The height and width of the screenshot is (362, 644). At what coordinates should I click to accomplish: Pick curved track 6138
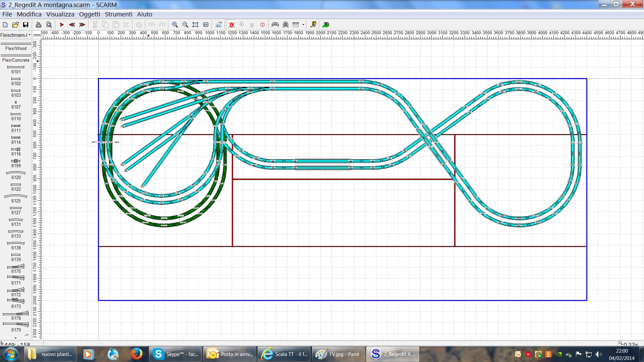[x=16, y=245]
